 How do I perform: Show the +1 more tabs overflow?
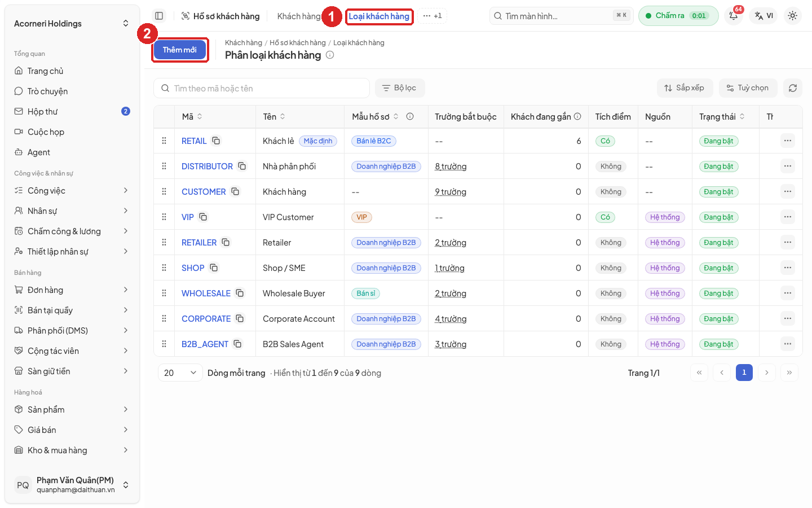pos(433,16)
